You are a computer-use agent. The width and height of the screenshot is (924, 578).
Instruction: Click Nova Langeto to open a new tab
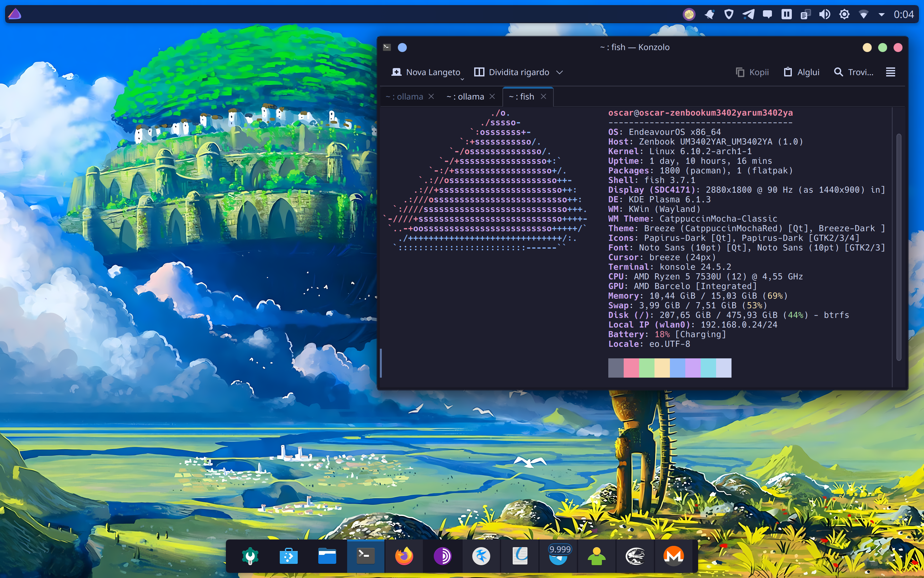(x=426, y=72)
